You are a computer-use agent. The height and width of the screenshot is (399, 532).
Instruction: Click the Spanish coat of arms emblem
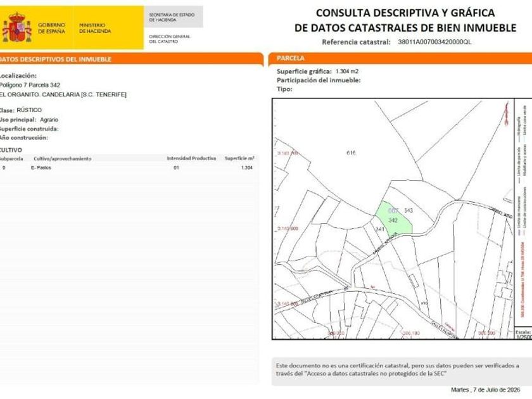click(16, 27)
